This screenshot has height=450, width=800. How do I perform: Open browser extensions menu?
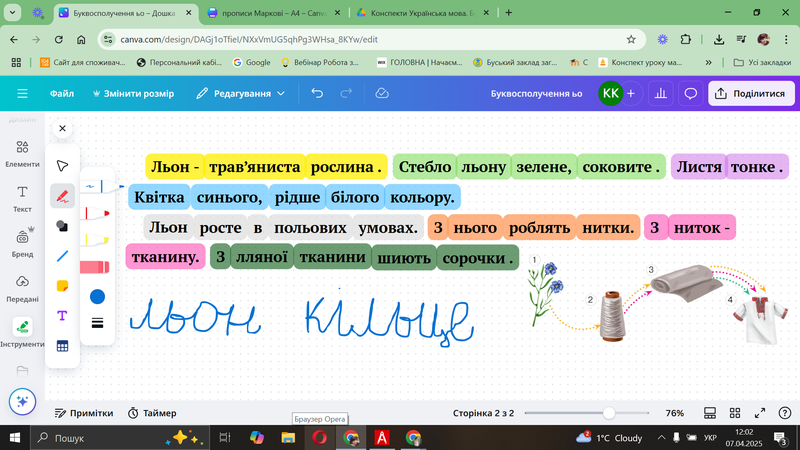685,39
